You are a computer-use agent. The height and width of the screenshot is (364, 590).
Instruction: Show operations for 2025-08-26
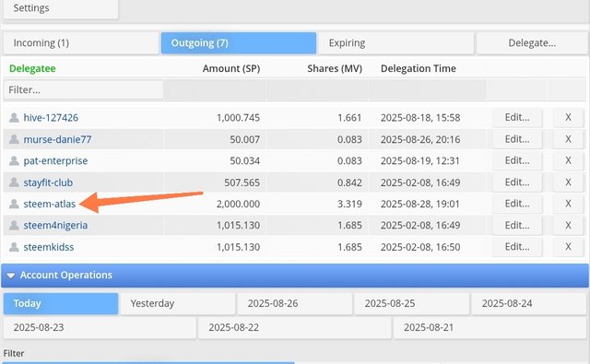click(x=295, y=303)
